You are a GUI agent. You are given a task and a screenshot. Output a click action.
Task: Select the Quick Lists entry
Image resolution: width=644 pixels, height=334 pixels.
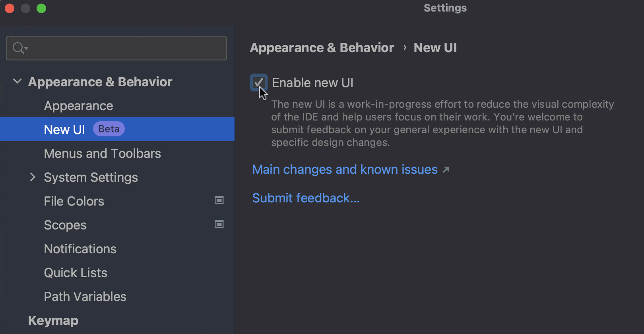pyautogui.click(x=76, y=272)
